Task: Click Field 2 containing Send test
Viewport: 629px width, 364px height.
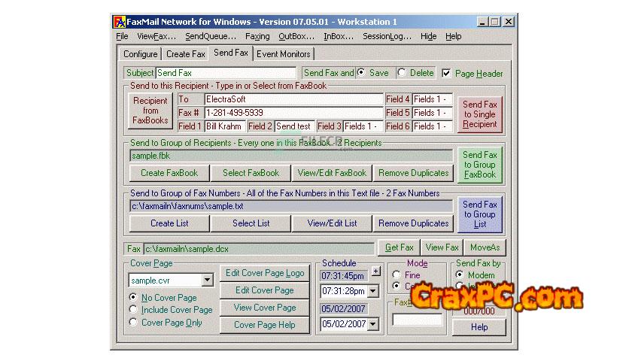Action: 294,126
